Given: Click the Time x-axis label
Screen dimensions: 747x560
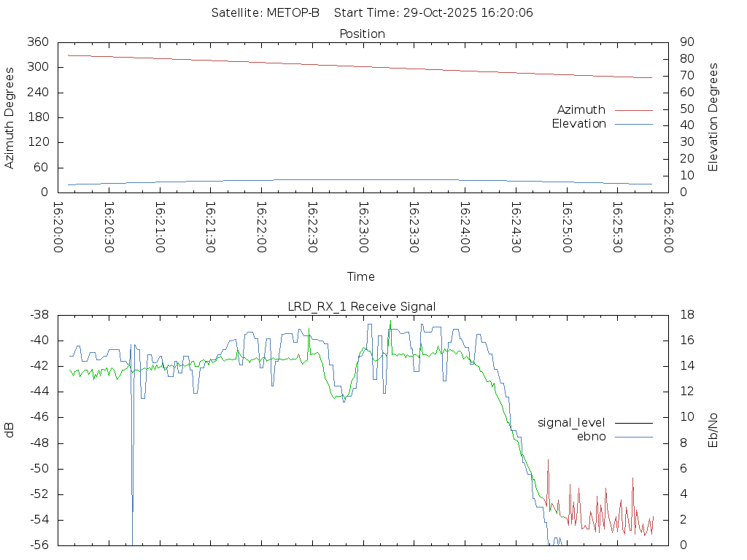Looking at the screenshot, I should pyautogui.click(x=361, y=276).
